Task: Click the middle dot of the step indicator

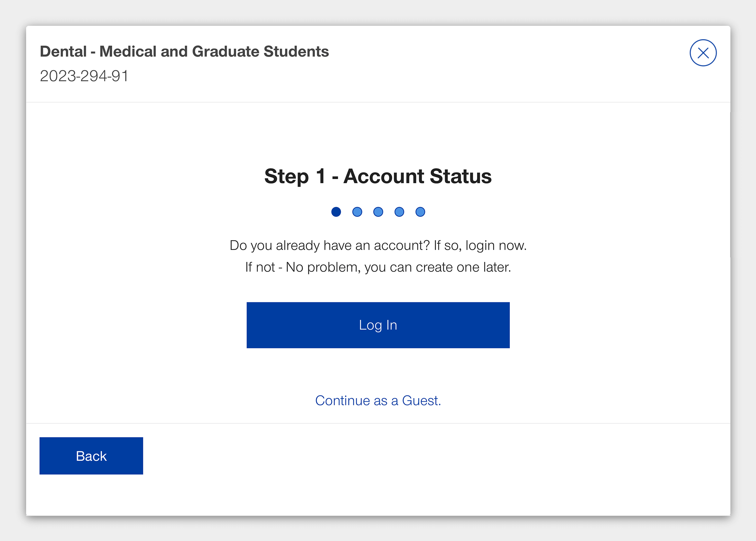Action: tap(378, 212)
